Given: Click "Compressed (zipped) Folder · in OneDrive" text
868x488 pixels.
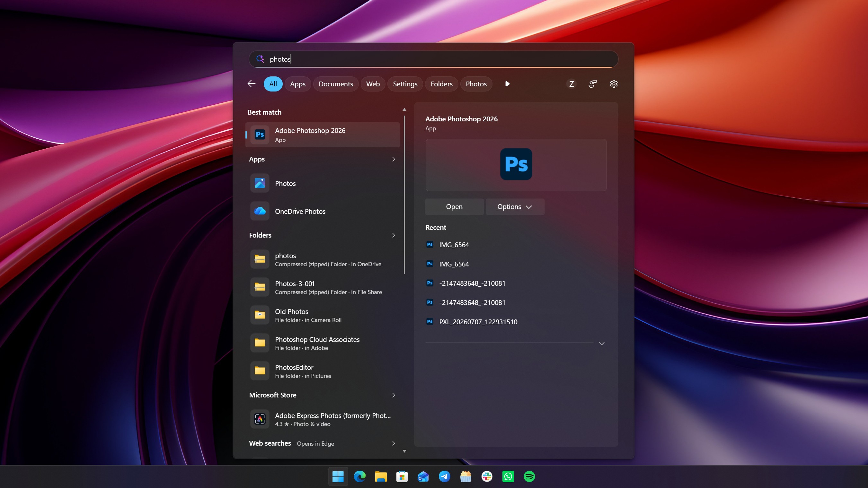Looking at the screenshot, I should (328, 264).
